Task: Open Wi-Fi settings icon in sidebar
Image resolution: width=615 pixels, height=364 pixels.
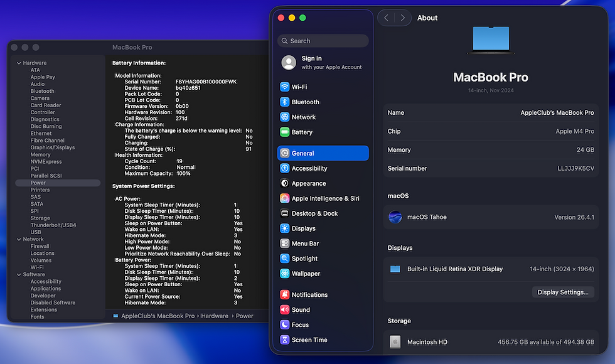Action: [285, 87]
